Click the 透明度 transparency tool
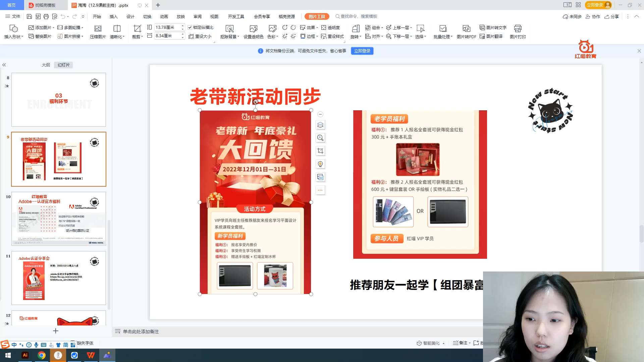The height and width of the screenshot is (362, 644). coord(331,27)
